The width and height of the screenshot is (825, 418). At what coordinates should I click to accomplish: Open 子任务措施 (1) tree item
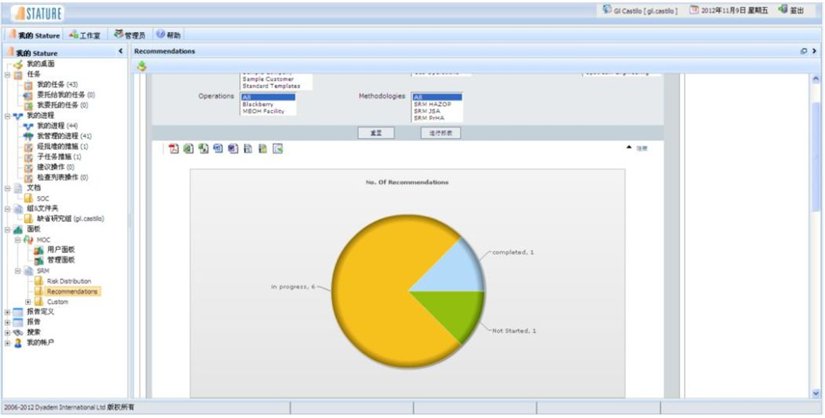[x=59, y=157]
